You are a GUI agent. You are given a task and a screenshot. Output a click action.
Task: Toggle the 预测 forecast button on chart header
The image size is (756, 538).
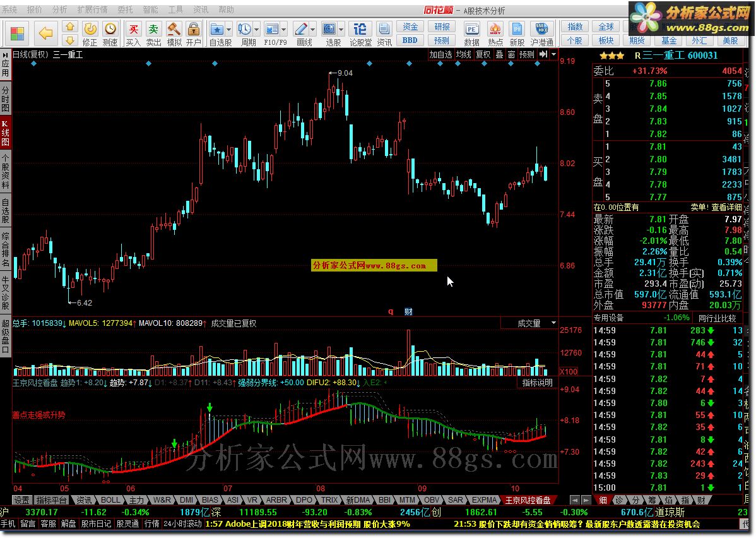[x=526, y=54]
